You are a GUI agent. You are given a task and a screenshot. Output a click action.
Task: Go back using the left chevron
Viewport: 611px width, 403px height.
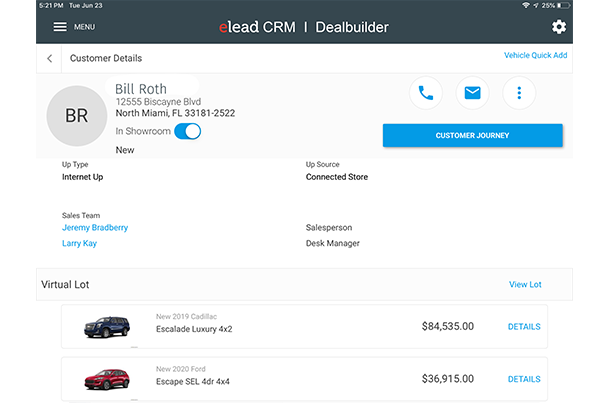click(x=49, y=59)
